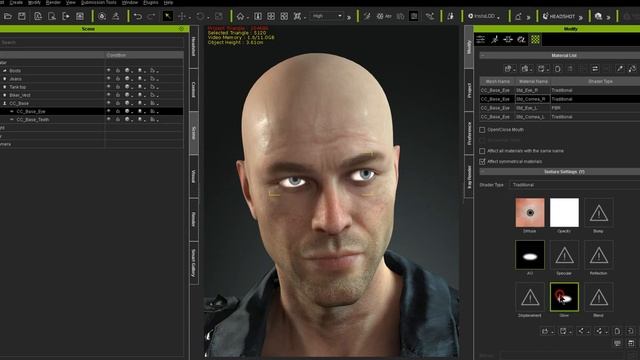Image resolution: width=640 pixels, height=360 pixels.
Task: Open the HEADSHOT plugin button
Action: coord(558,16)
